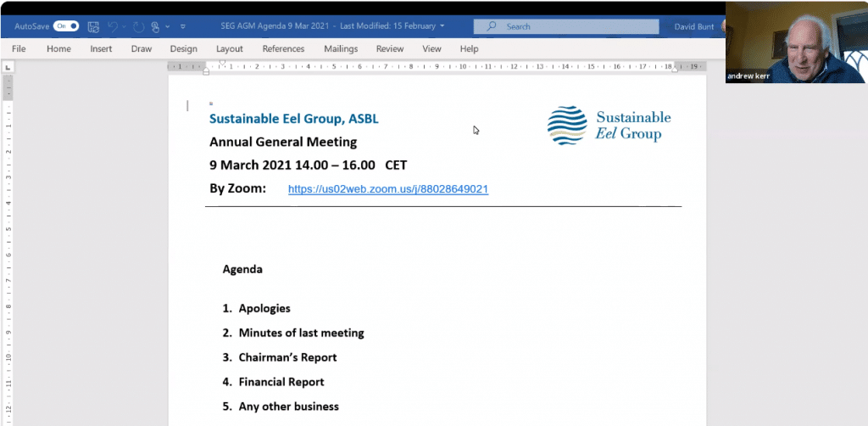Open the File menu
Viewport: 868px width, 426px height.
pyautogui.click(x=19, y=49)
